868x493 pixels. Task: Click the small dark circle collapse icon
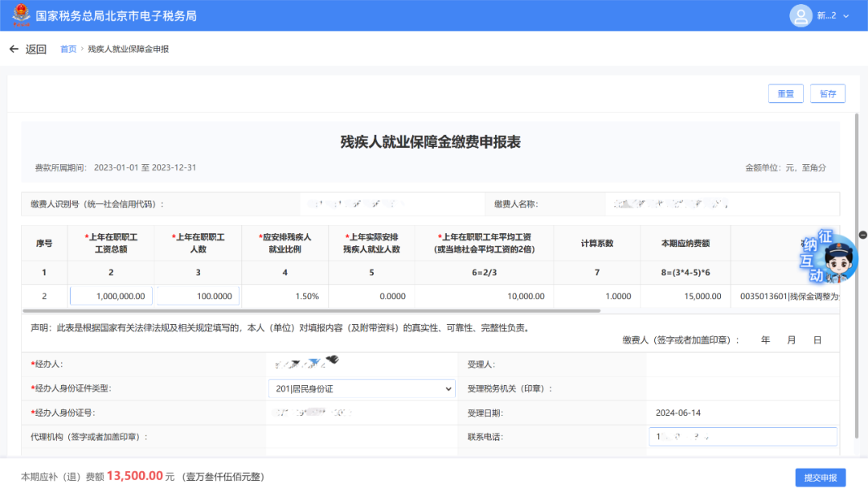(x=862, y=235)
